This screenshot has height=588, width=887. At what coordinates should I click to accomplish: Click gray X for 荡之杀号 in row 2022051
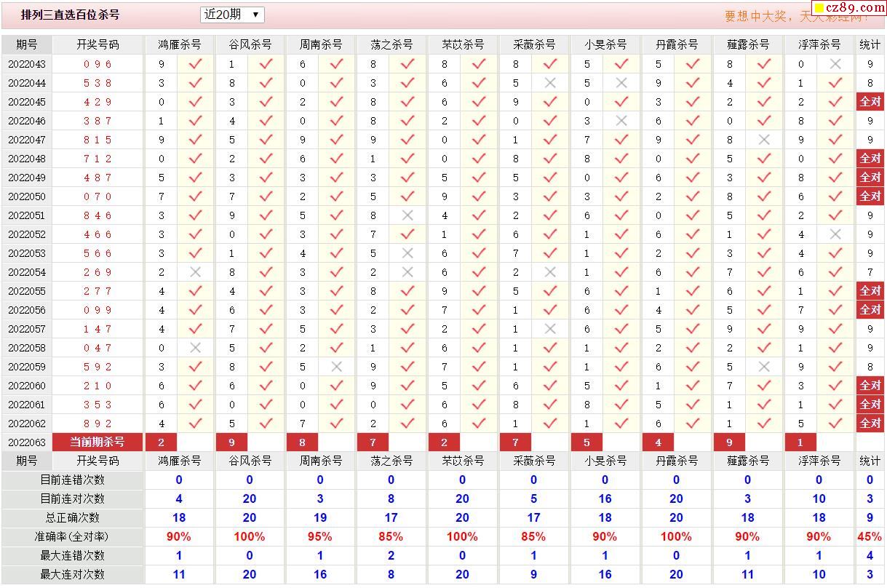[407, 215]
